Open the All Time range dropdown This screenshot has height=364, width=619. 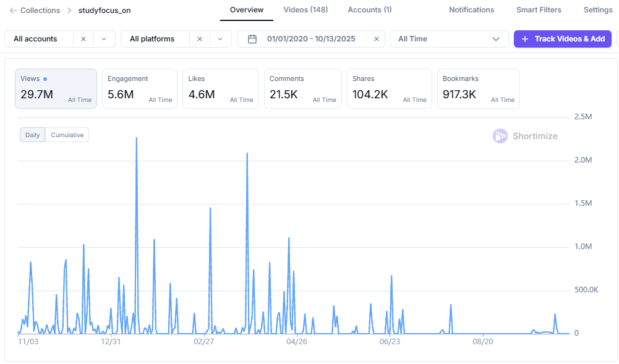pyautogui.click(x=449, y=39)
